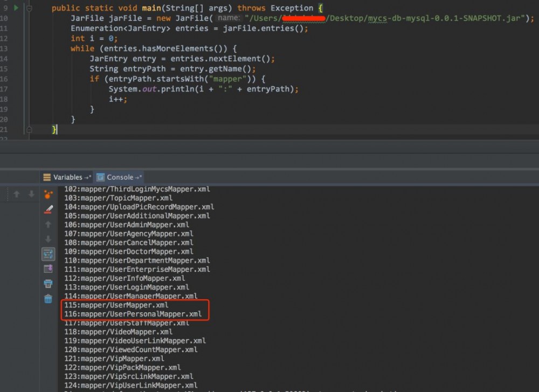The width and height of the screenshot is (539, 392).
Task: Click console line 105 UserAdditionalMapper.xml
Action: pos(137,216)
